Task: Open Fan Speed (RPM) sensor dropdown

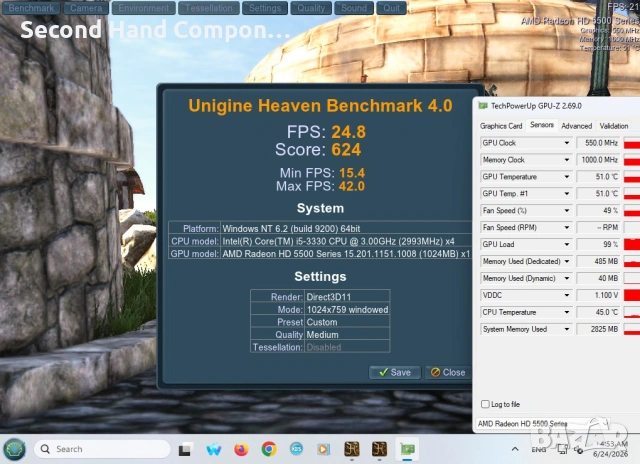Action: [567, 227]
